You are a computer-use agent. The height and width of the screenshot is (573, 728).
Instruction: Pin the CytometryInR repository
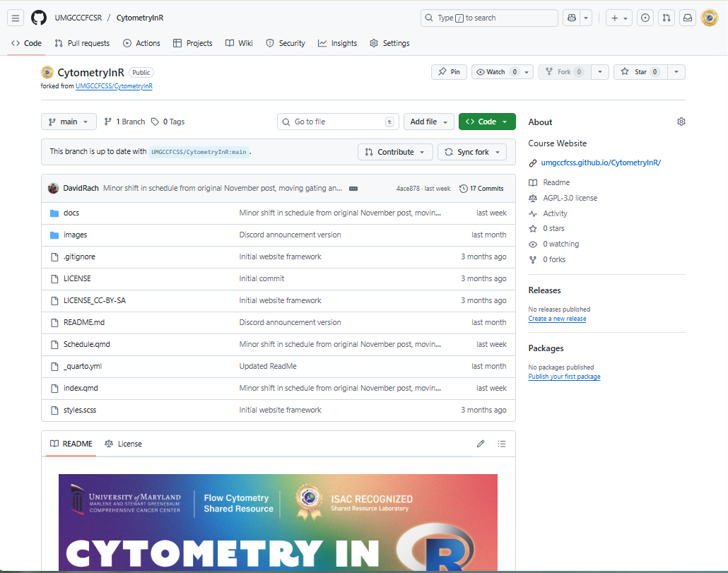tap(449, 72)
